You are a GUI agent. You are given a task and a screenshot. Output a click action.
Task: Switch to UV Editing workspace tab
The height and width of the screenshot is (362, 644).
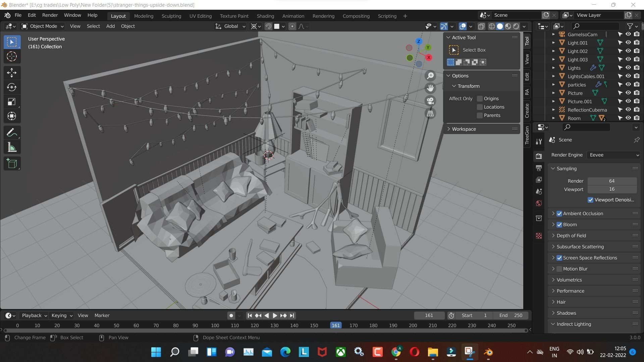(x=200, y=16)
